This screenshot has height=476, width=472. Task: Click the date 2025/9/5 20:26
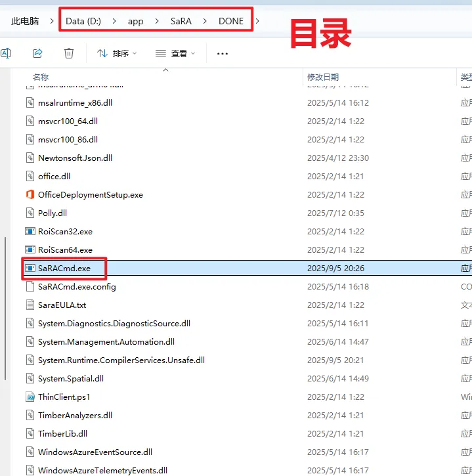click(x=335, y=269)
